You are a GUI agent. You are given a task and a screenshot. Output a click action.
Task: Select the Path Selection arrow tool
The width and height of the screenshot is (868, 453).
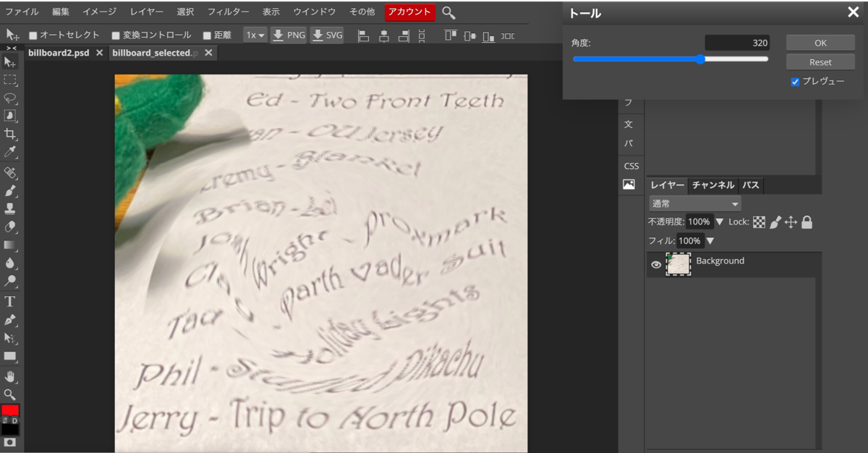[x=10, y=338]
